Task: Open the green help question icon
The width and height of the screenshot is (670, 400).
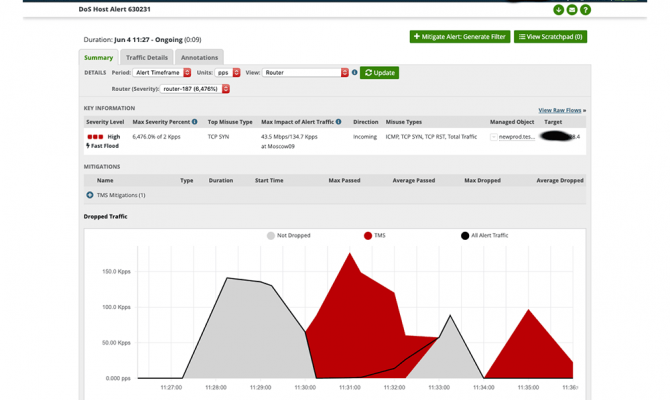Action: pyautogui.click(x=585, y=10)
